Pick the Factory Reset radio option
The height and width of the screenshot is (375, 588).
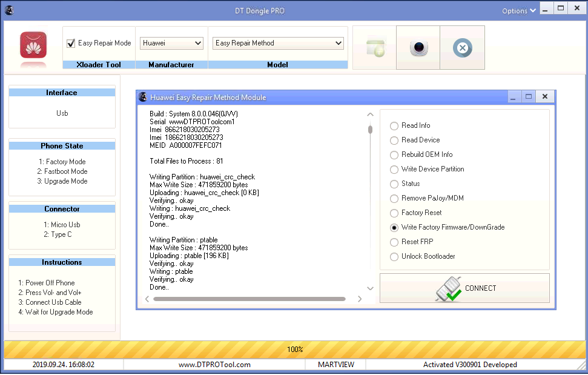click(395, 213)
